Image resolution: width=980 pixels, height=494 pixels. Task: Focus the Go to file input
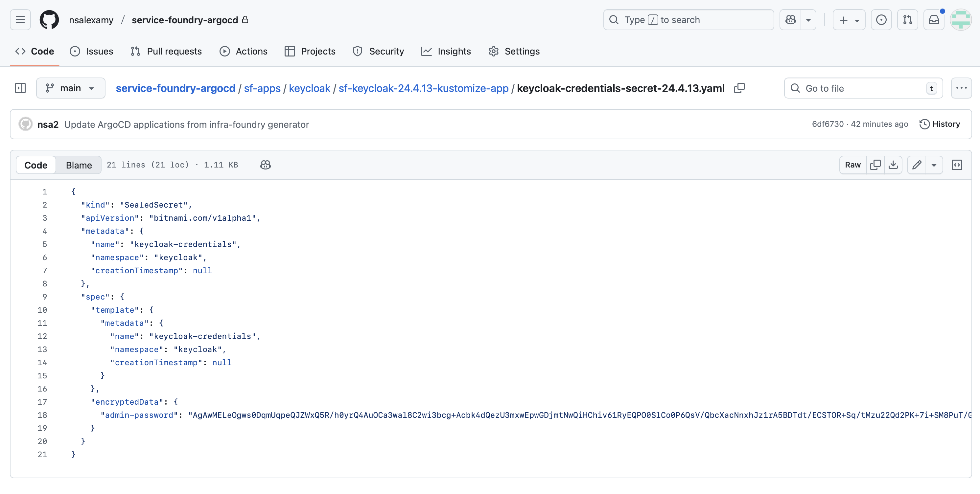[863, 88]
